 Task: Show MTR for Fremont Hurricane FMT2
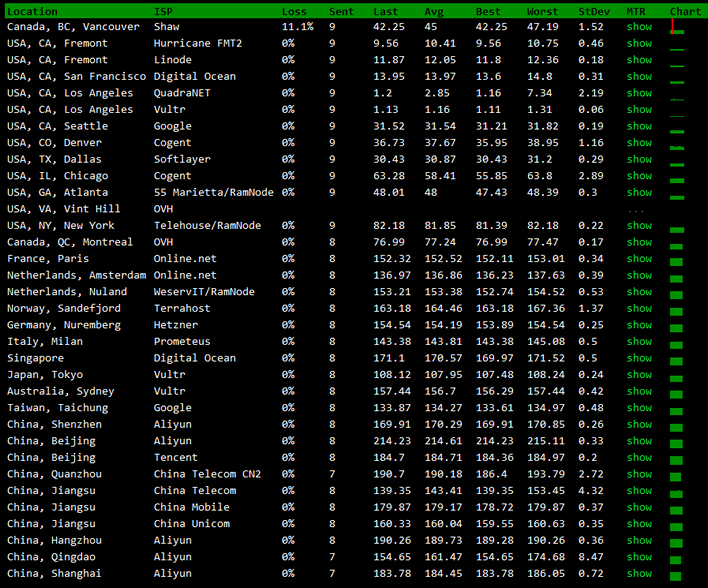coord(639,43)
